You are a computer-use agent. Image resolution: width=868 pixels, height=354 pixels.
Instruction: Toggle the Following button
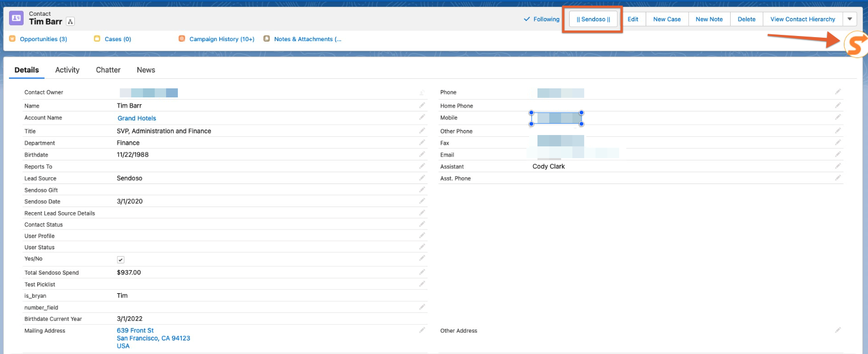point(542,19)
